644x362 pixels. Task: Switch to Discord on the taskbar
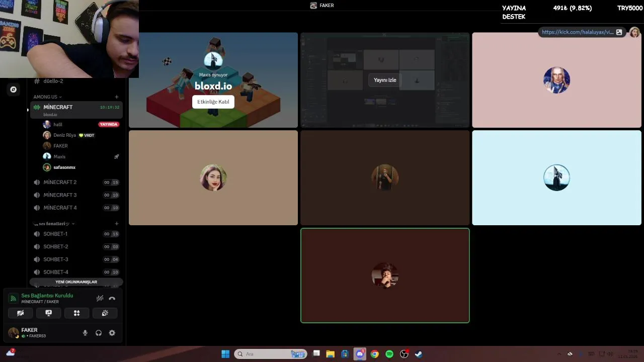[x=360, y=354]
